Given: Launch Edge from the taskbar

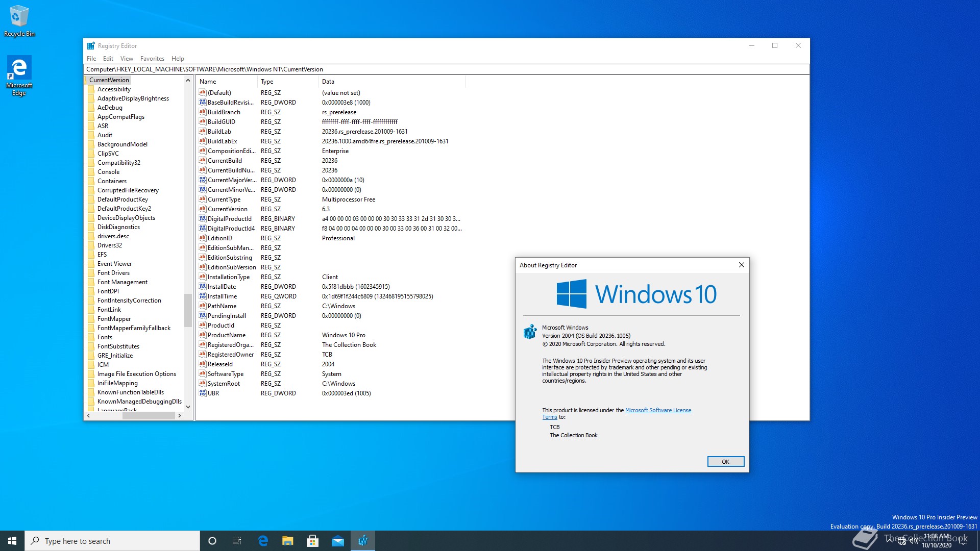Looking at the screenshot, I should 263,541.
